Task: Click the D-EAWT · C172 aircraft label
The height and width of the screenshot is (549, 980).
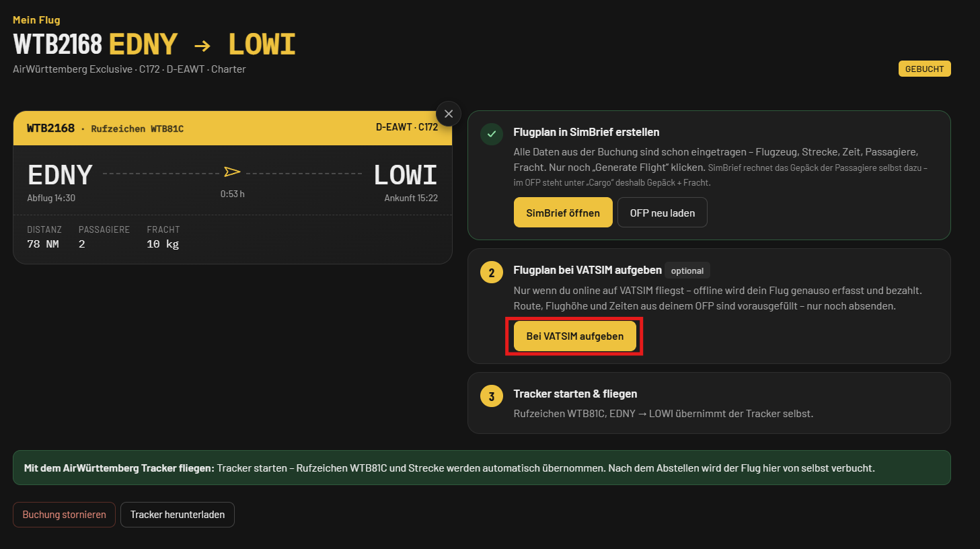Action: tap(407, 126)
